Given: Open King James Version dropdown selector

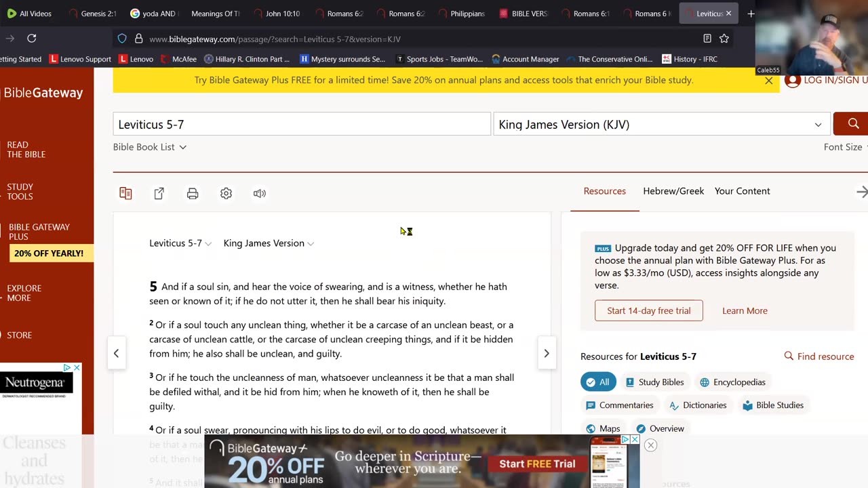Looking at the screenshot, I should point(661,124).
